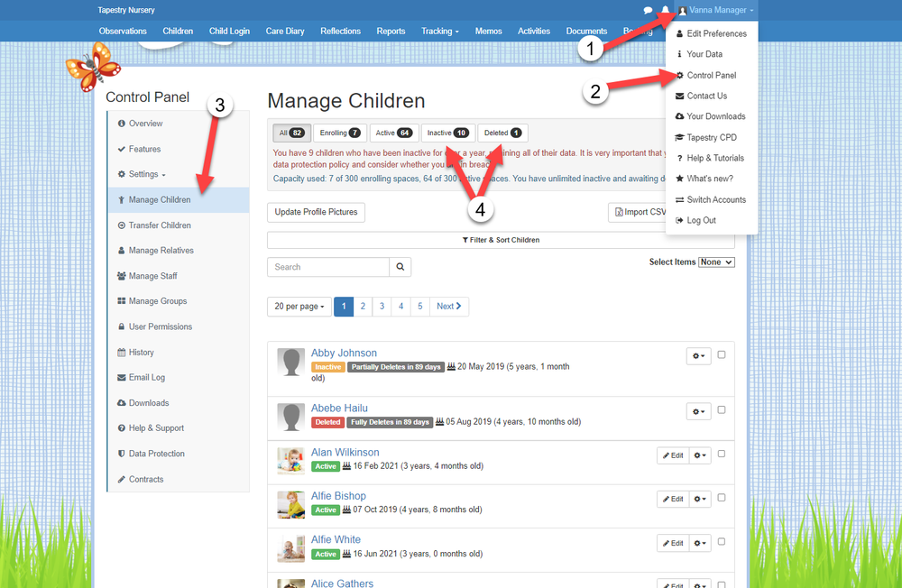Click Edit button for Alfie Bishop
The height and width of the screenshot is (588, 902).
(673, 500)
